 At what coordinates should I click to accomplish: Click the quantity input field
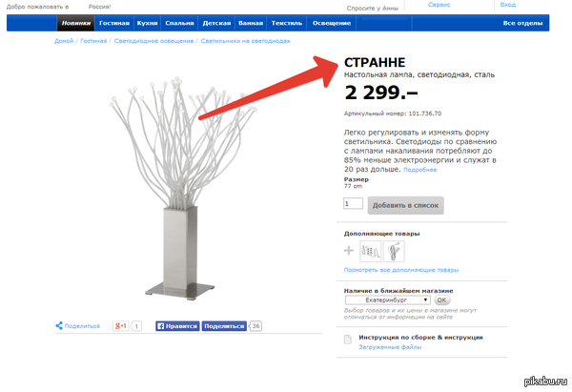pyautogui.click(x=353, y=203)
